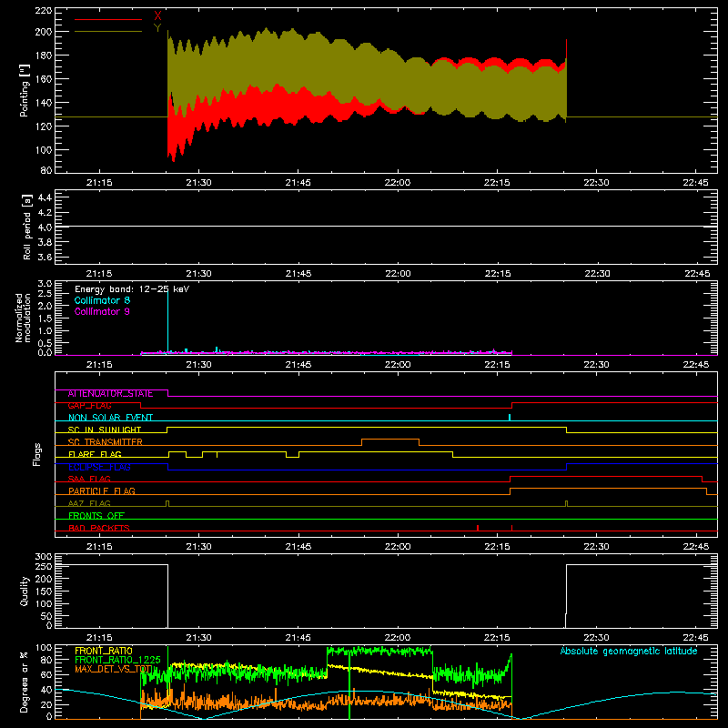
Task: Click "22:45" under the Pointing plot
Action: pos(695,183)
